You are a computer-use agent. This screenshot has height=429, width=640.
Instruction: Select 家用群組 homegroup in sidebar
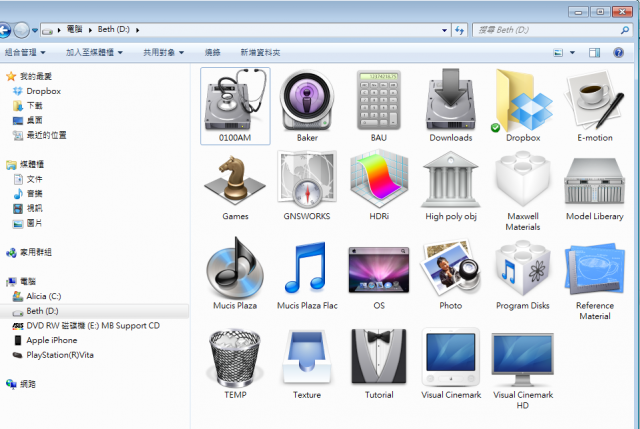click(x=29, y=252)
